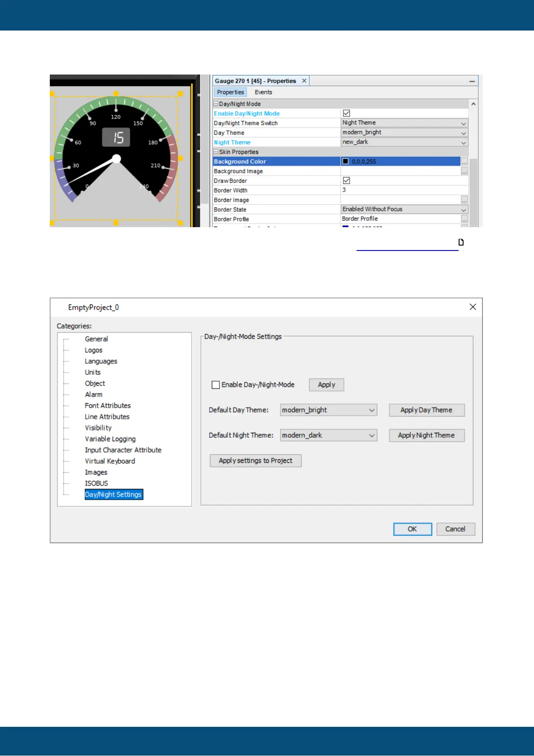Image resolution: width=534 pixels, height=756 pixels.
Task: Open the Border Profile ellipsis button
Action: (x=464, y=219)
